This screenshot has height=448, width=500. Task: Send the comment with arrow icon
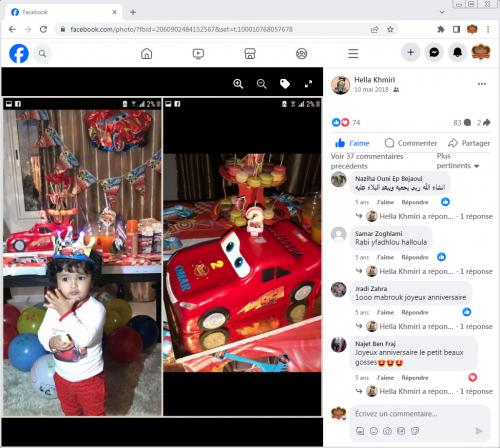click(x=479, y=431)
